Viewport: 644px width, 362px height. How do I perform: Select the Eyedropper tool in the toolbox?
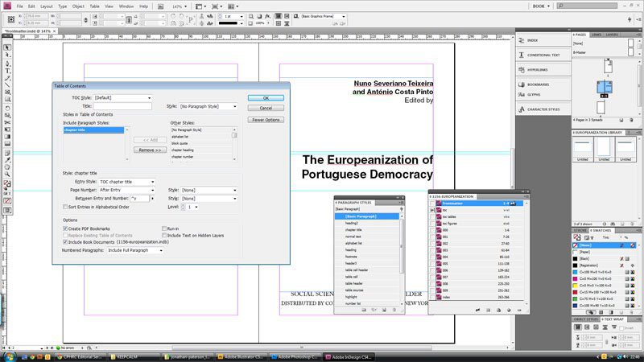coord(7,159)
